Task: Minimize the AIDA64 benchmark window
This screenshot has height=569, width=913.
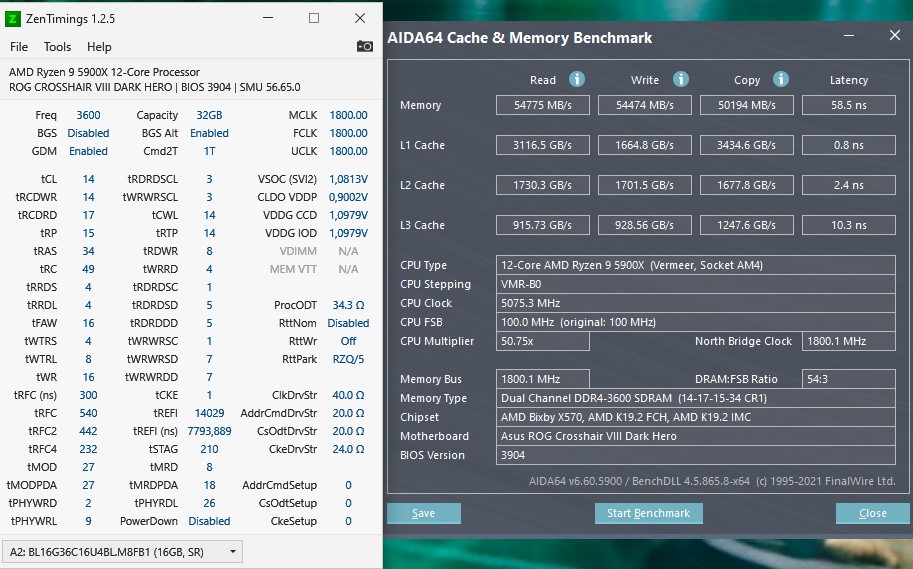Action: [849, 36]
